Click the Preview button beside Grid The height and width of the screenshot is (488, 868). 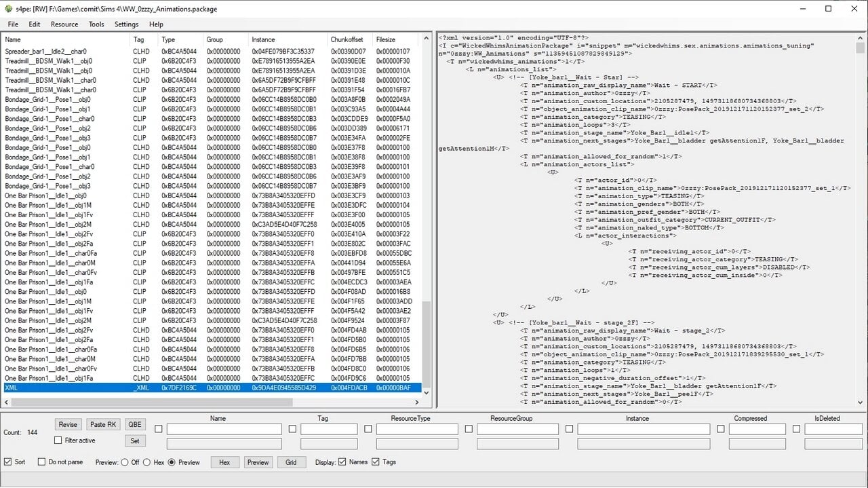[x=258, y=462]
